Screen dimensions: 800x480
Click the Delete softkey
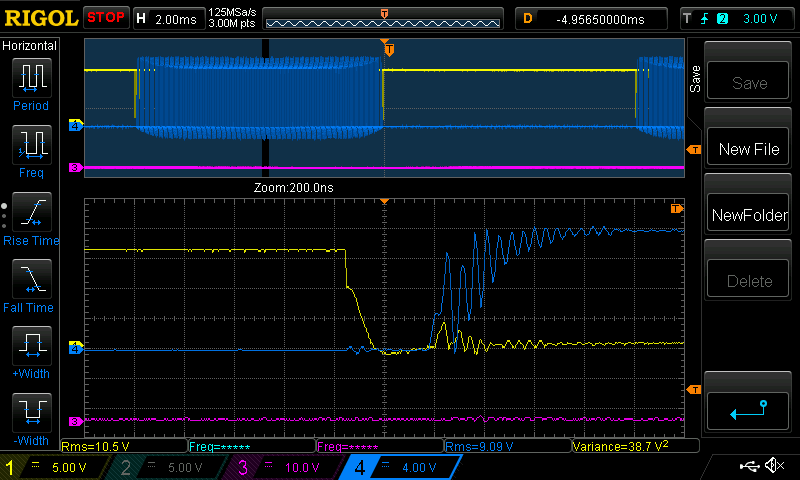coord(749,281)
